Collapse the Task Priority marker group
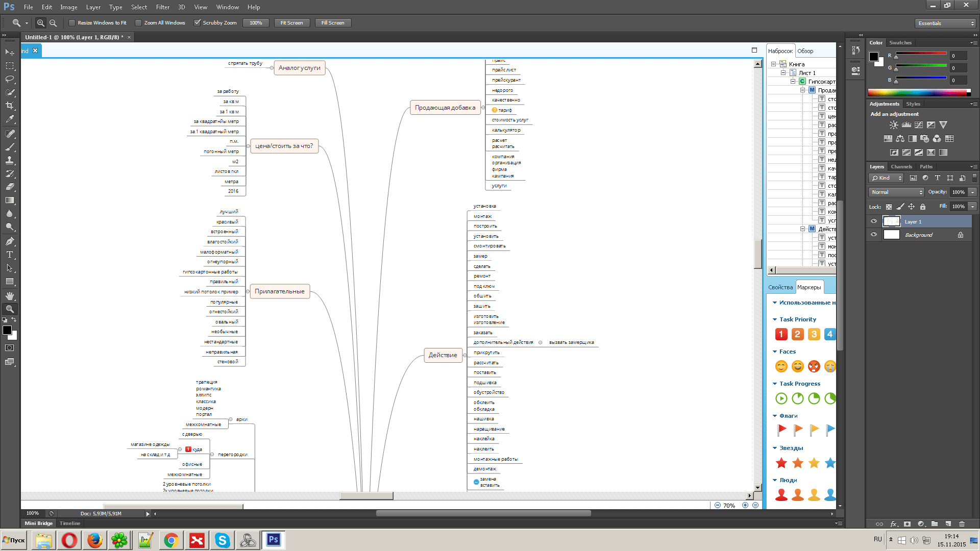 tap(775, 319)
